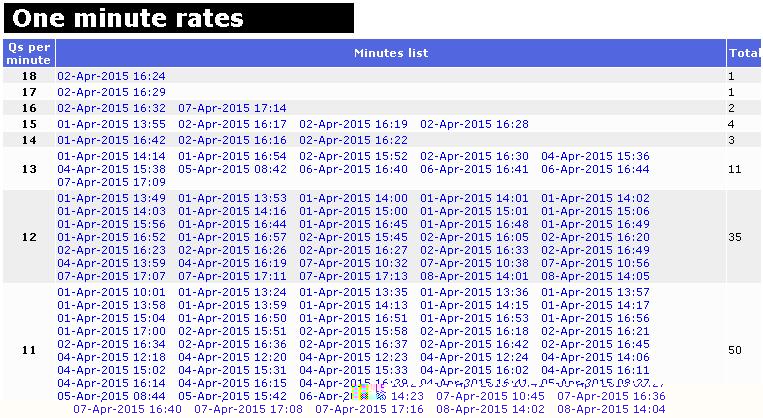
Task: Select the 02-Apr-2015 16:22 link
Action: point(353,141)
